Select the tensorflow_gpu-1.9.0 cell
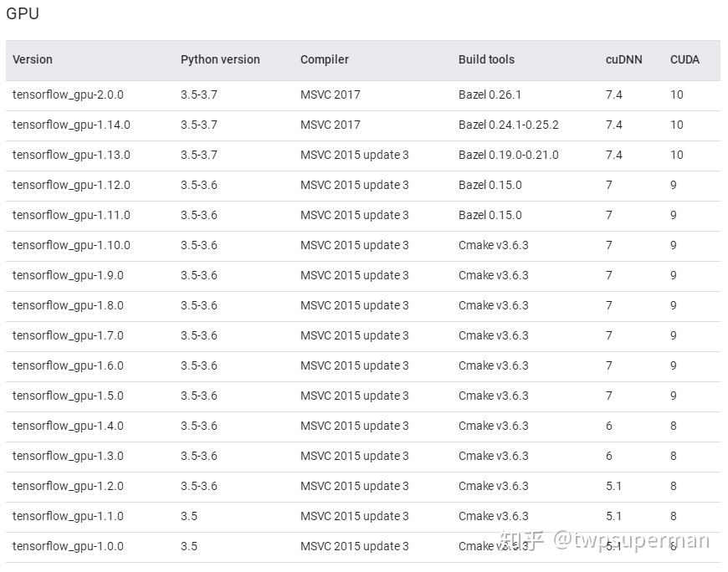728x572 pixels. point(68,276)
